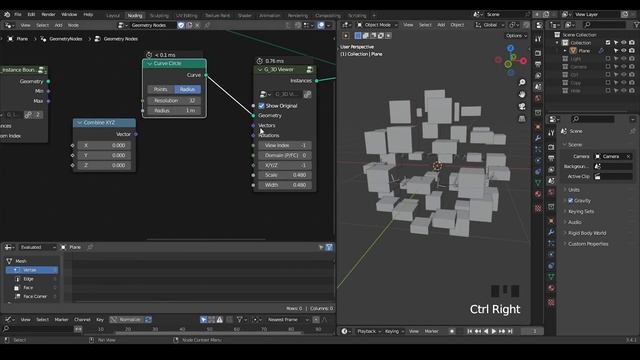This screenshot has height=360, width=640.
Task: Adjust Resolution field in Curve Circle node
Action: pyautogui.click(x=174, y=100)
